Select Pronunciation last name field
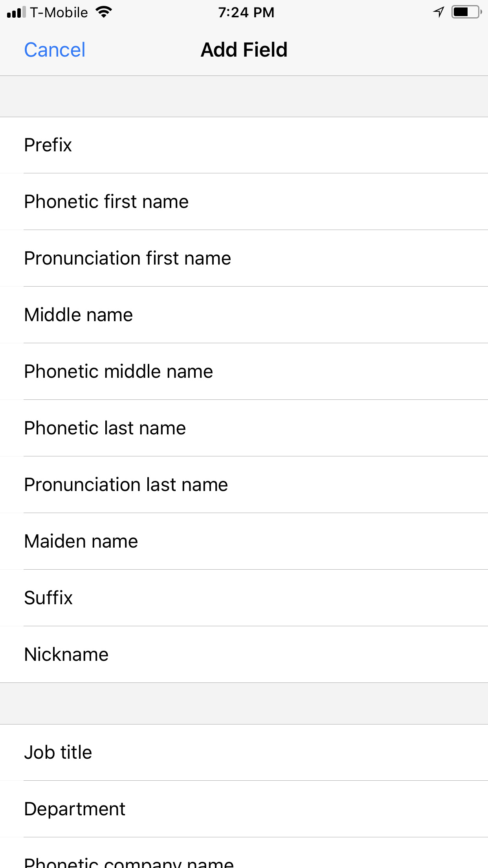The width and height of the screenshot is (488, 868). (x=244, y=485)
